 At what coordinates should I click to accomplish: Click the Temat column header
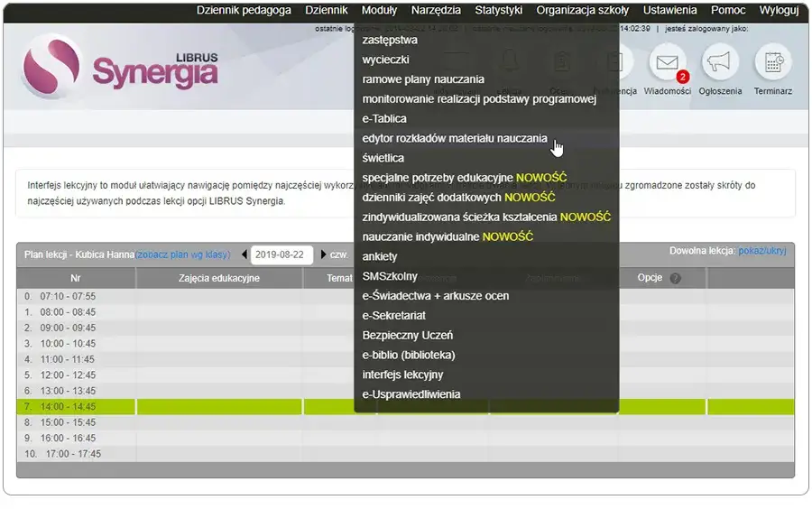[x=339, y=278]
